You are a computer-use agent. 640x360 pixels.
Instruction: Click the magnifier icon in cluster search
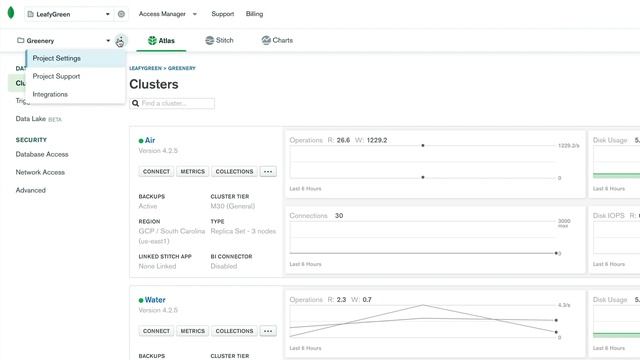click(136, 103)
